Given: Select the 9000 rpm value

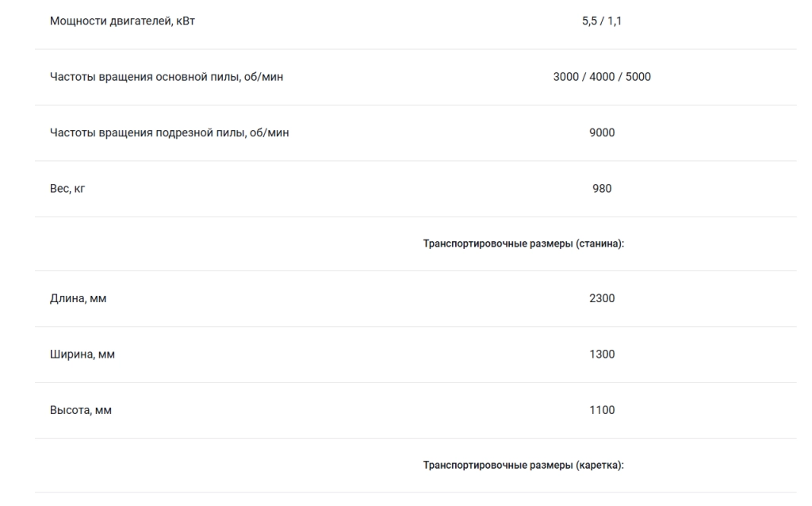Looking at the screenshot, I should point(602,133).
